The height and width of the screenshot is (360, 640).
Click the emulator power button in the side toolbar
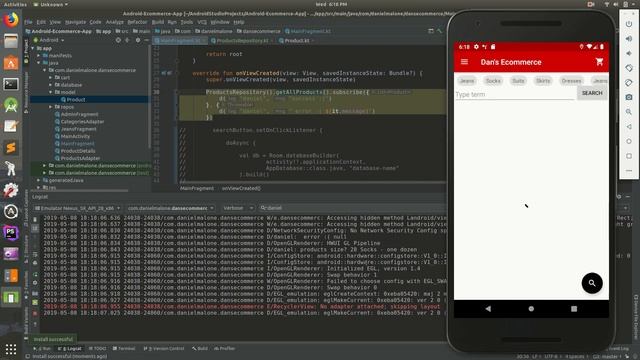click(629, 24)
